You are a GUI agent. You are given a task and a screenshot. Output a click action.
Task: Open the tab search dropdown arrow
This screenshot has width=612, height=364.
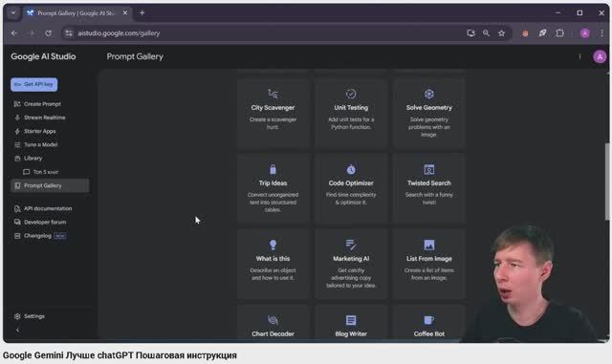[13, 12]
